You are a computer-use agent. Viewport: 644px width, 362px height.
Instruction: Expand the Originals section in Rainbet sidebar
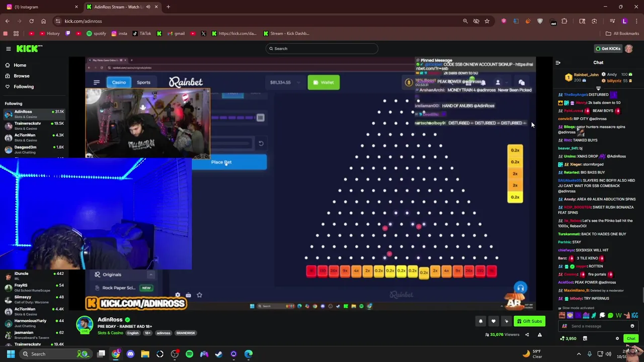(x=151, y=275)
